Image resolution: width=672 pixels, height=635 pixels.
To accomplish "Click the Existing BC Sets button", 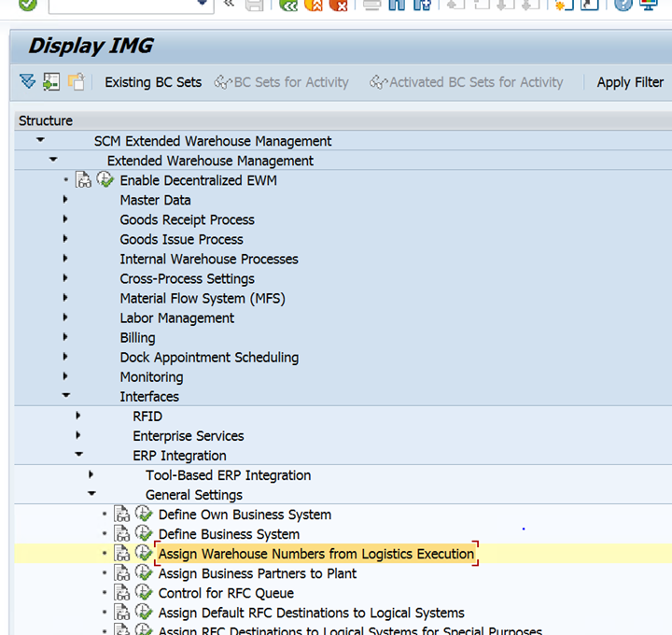I will click(x=153, y=82).
